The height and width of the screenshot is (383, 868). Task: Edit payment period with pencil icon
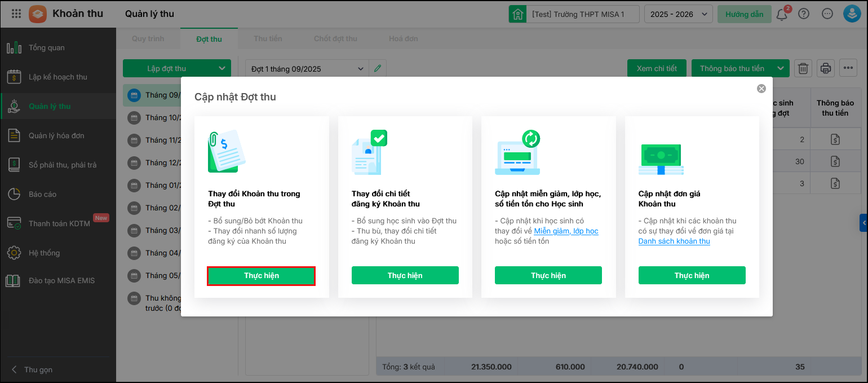(x=378, y=69)
